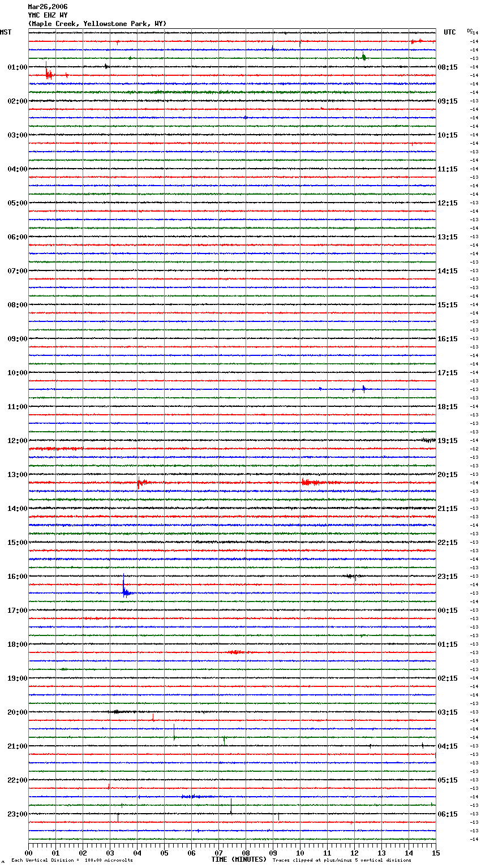
Task: Click the traces clipped footnote text
Action: coord(342,861)
